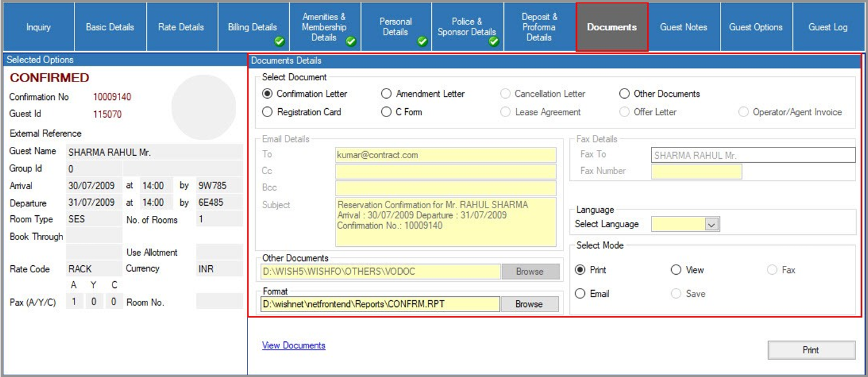Click the Format file path field
868x377 pixels.
(x=380, y=304)
